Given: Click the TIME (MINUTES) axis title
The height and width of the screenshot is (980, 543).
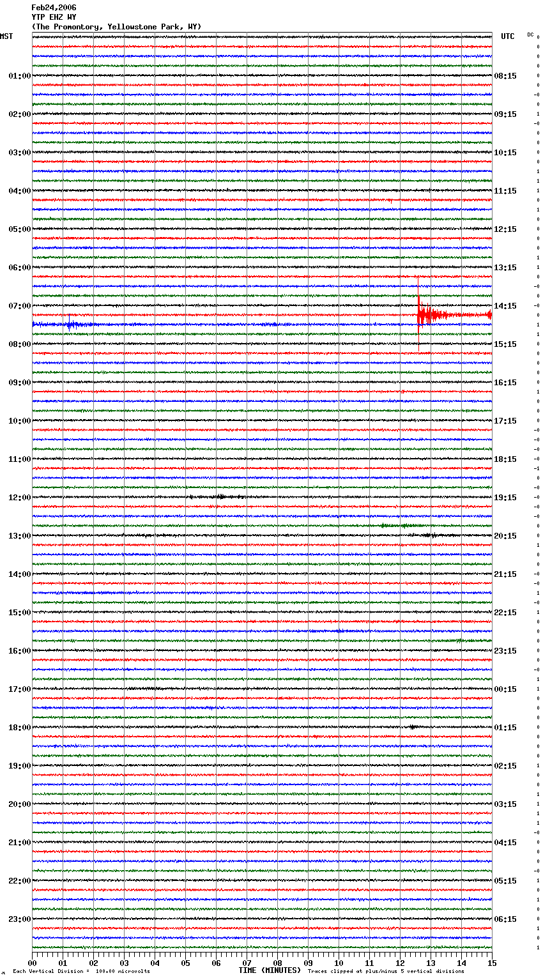Looking at the screenshot, I should (270, 970).
